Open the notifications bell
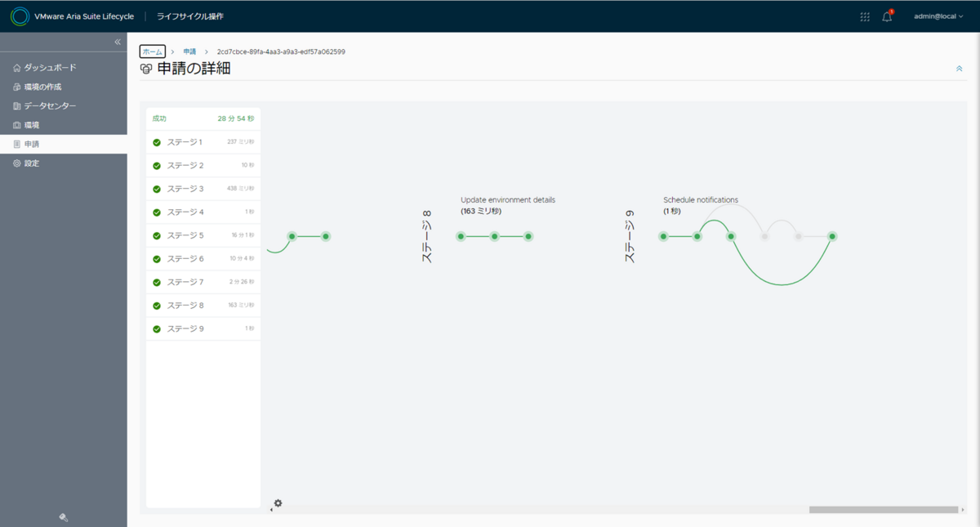 pyautogui.click(x=887, y=16)
